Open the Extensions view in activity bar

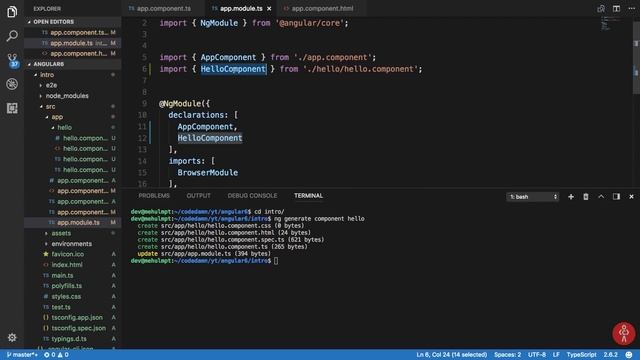(x=12, y=108)
